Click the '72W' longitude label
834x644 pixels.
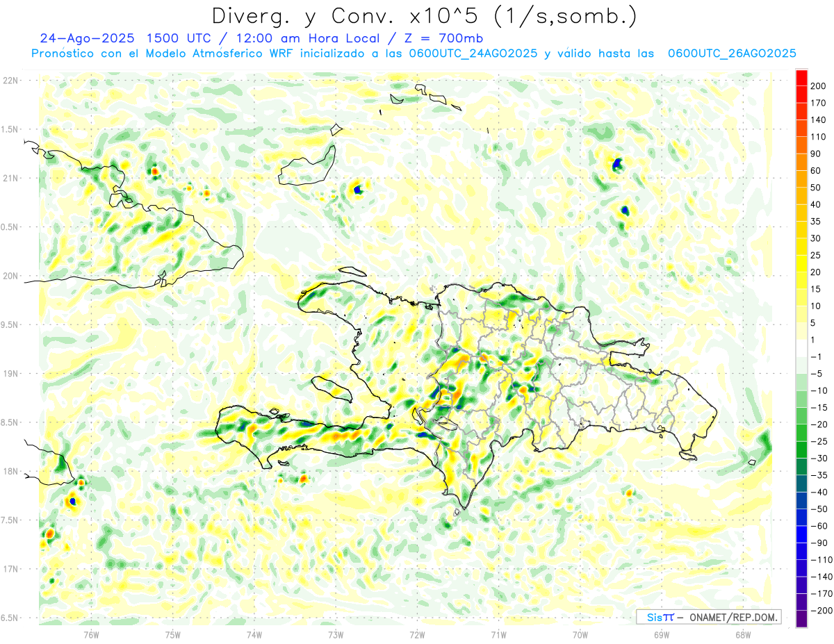pos(417,635)
